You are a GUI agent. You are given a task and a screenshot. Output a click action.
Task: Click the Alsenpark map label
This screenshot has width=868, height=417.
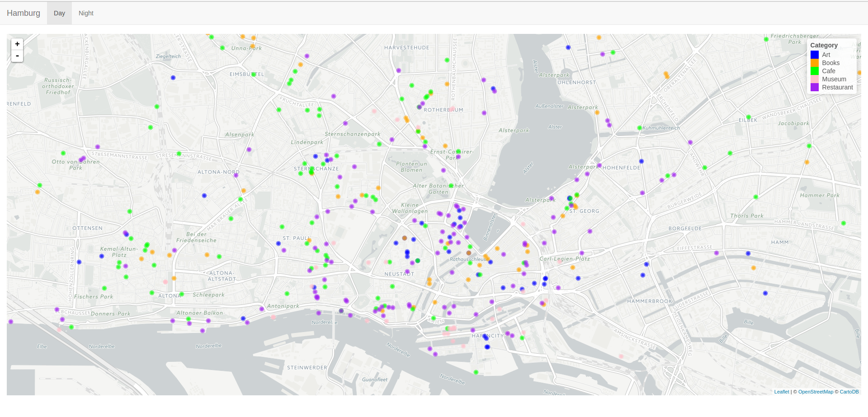tap(240, 135)
